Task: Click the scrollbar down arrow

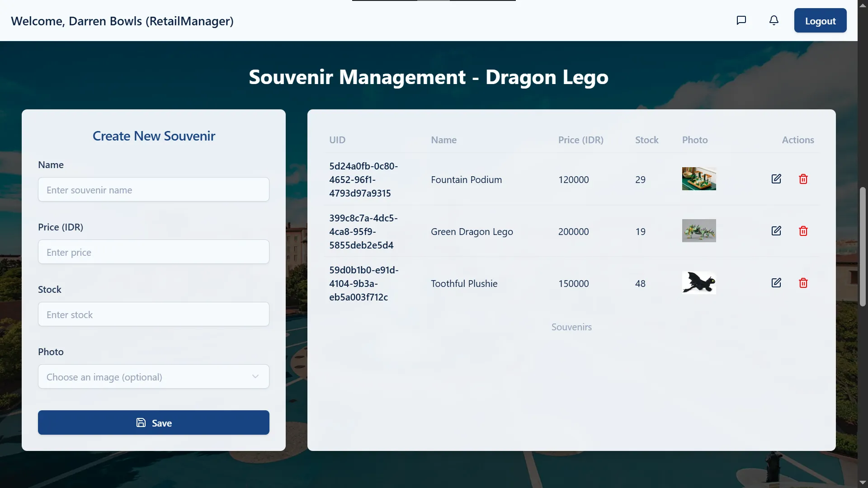Action: pos(863,483)
